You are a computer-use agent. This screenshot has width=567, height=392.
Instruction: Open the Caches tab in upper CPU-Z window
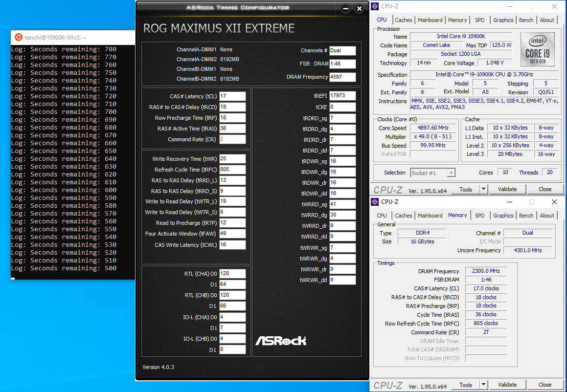(x=403, y=20)
